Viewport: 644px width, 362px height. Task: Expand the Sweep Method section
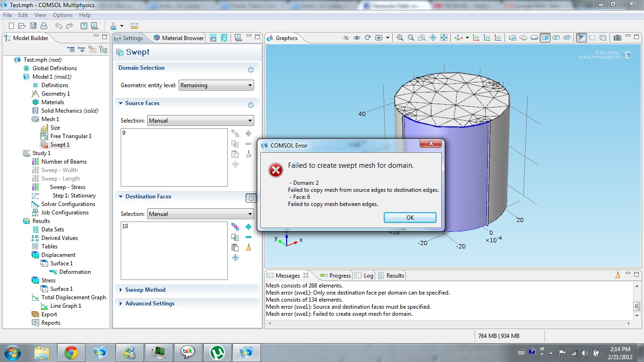click(x=145, y=290)
